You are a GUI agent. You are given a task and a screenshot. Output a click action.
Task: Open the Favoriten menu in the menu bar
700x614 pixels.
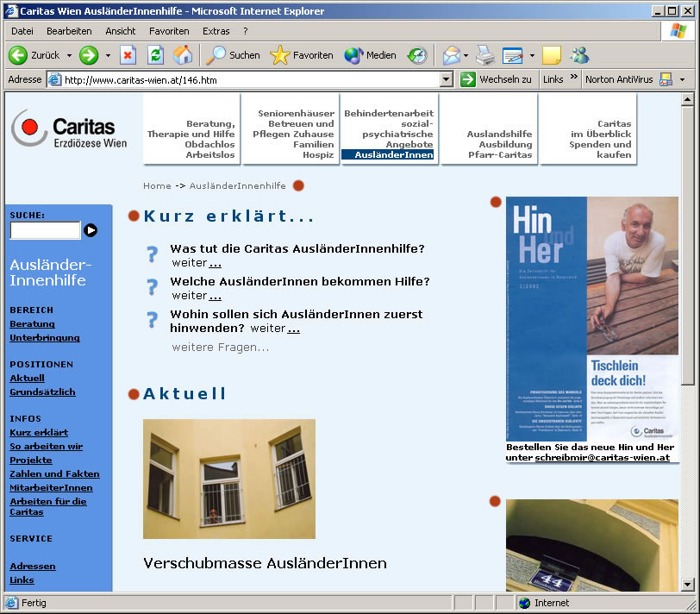169,31
